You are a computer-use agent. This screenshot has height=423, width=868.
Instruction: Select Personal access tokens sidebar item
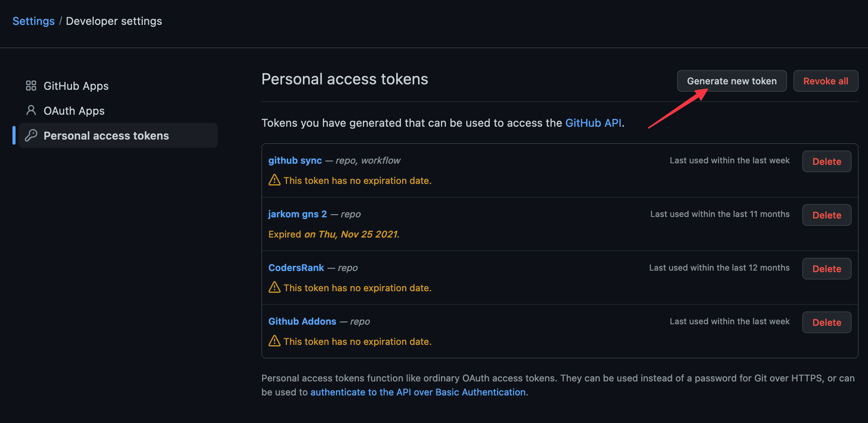106,136
